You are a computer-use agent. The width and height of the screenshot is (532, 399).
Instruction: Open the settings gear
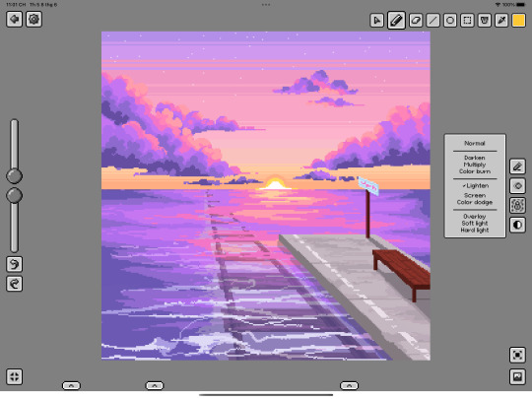point(33,19)
